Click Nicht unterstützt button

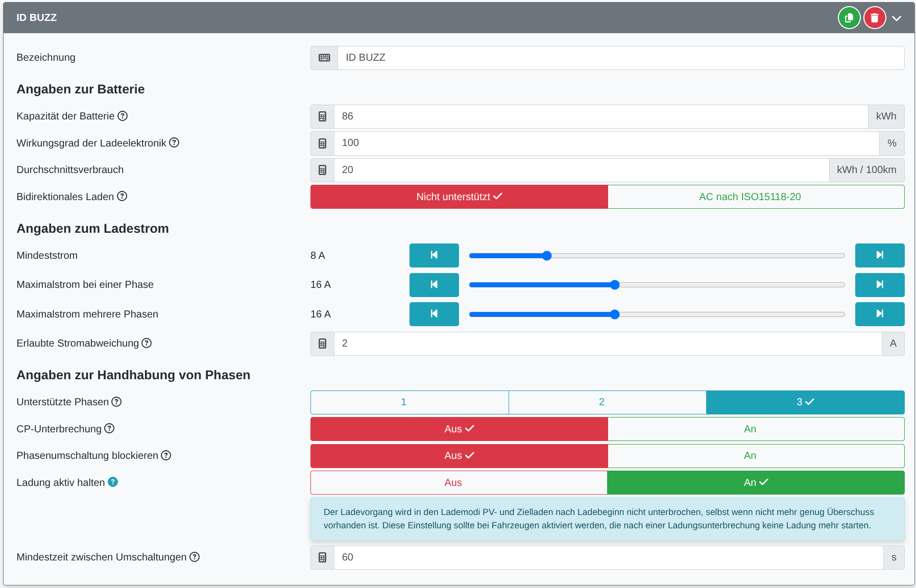click(459, 197)
